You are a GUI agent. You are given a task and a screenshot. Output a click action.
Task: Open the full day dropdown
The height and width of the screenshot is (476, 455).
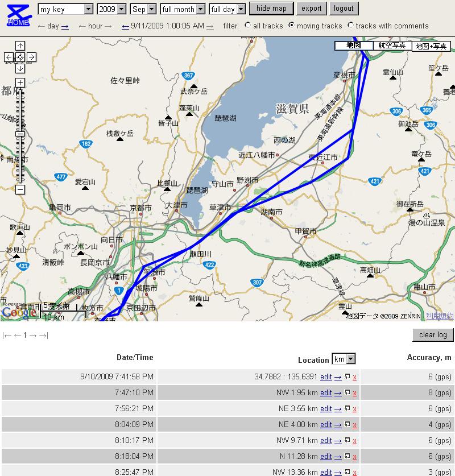[x=227, y=9]
